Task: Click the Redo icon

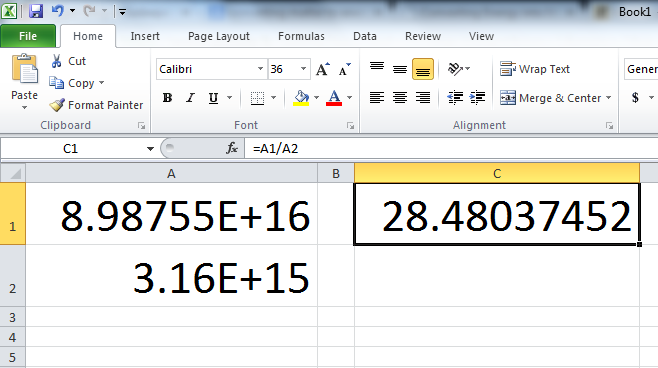Action: pos(89,10)
